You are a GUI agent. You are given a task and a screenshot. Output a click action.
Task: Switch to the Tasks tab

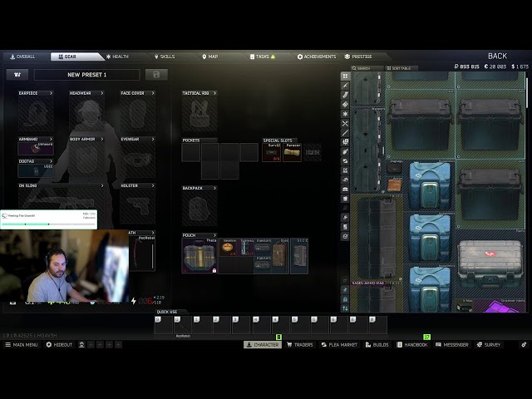coord(263,57)
